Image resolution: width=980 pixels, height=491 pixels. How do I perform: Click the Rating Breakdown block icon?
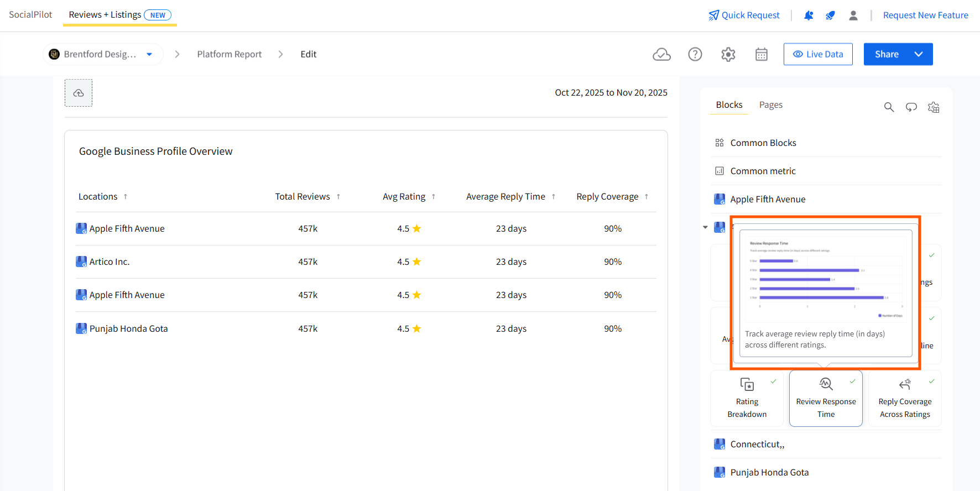(x=747, y=384)
